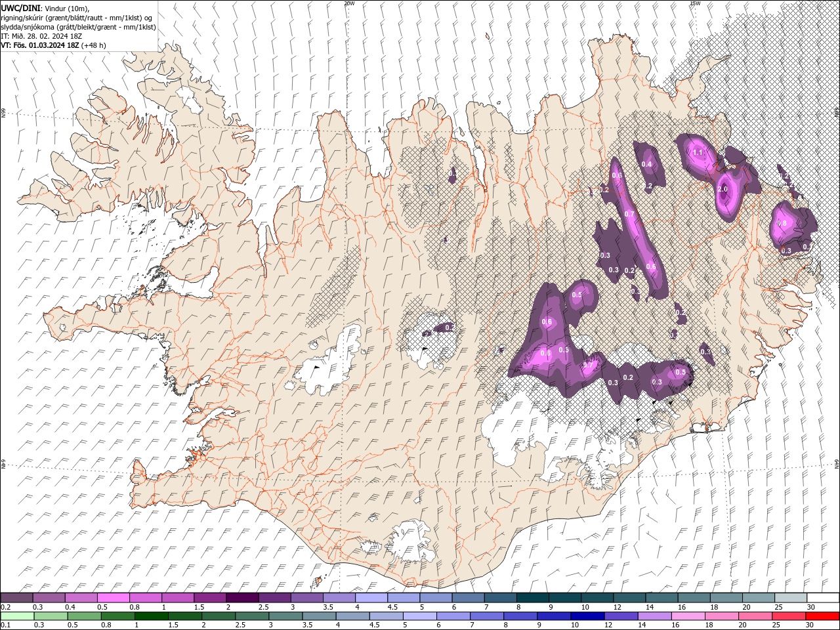
Task: Click the deep blue 10 rain legend swatch
Action: (587, 616)
